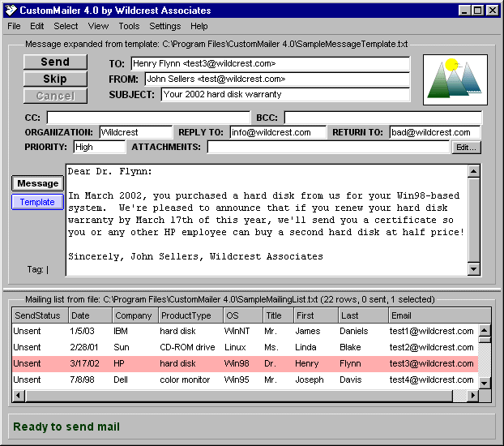
Task: Open the Edit menu
Action: point(37,26)
